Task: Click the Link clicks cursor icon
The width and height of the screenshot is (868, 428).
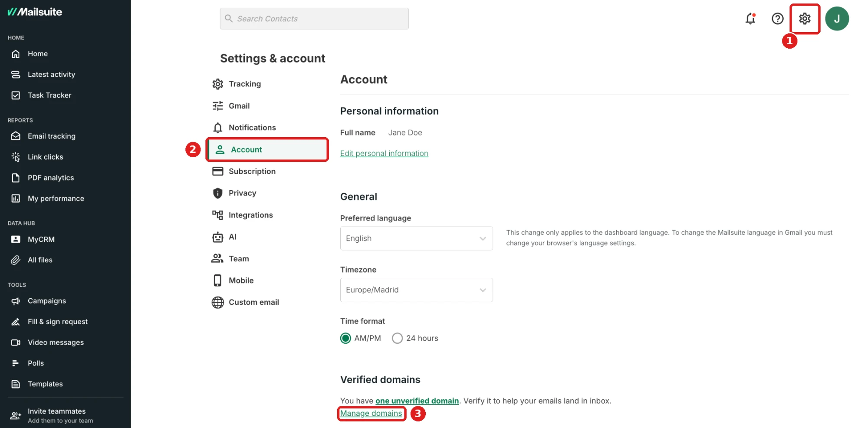Action: [16, 157]
